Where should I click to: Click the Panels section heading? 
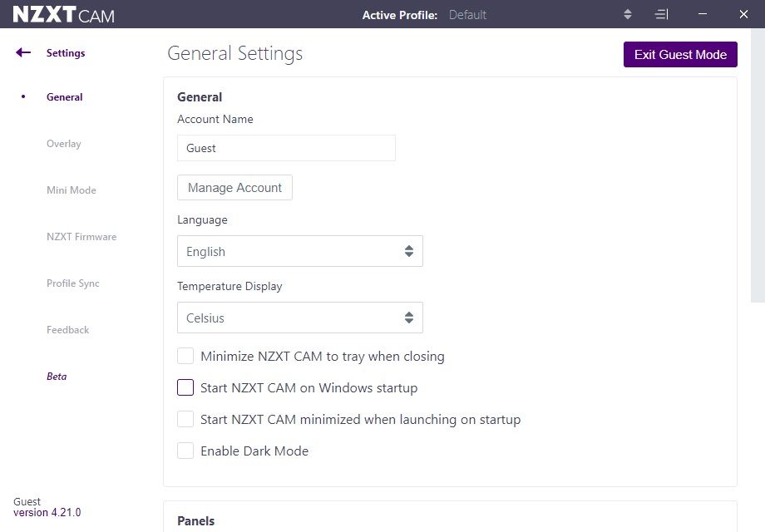coord(195,521)
